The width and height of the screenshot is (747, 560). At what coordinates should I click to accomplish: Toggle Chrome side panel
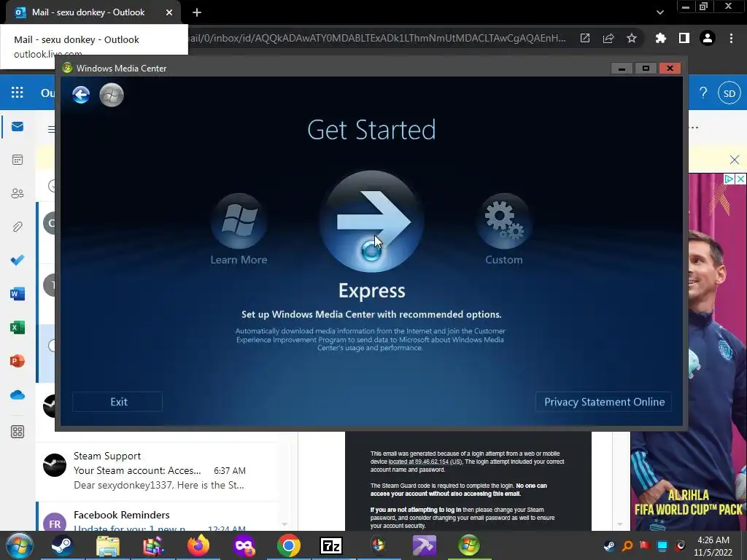[684, 38]
